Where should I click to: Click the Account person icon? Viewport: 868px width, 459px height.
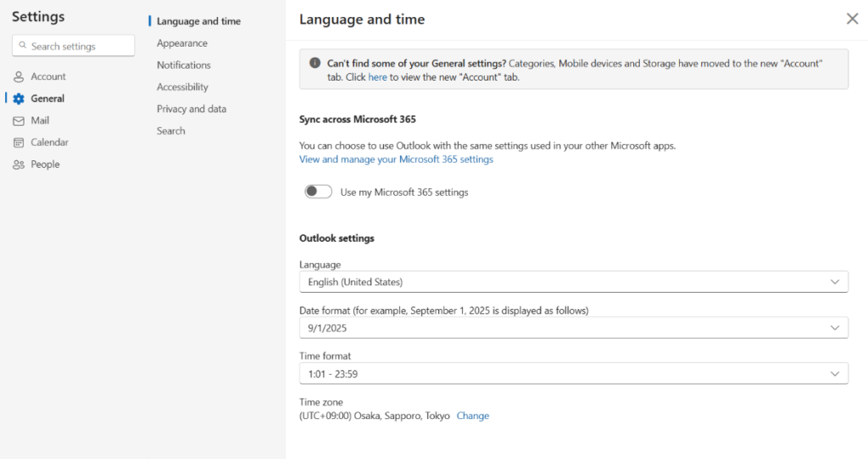coord(19,76)
